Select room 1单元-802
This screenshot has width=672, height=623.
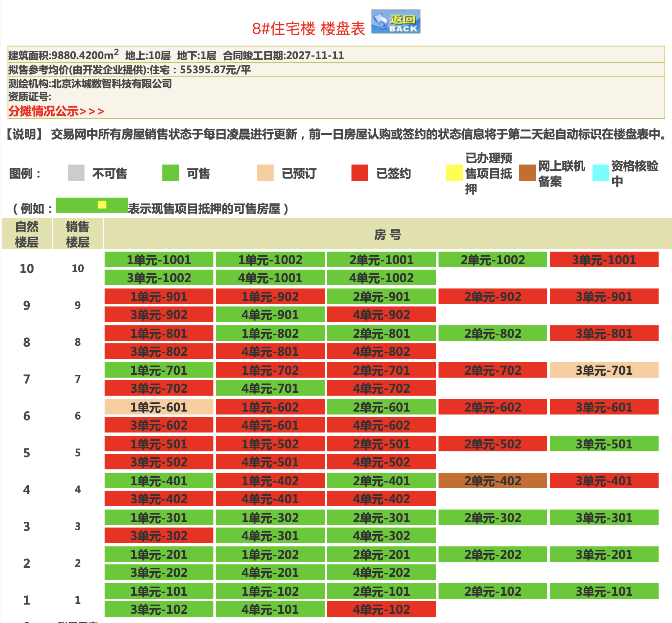coord(270,333)
